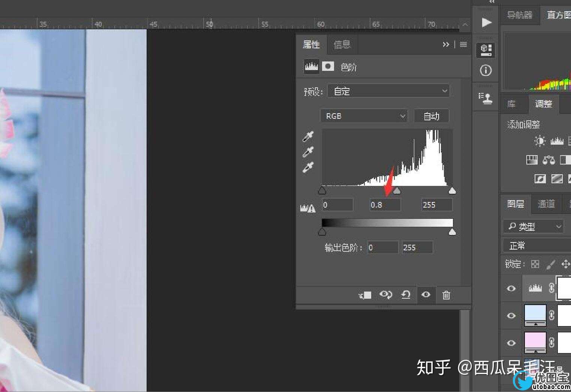This screenshot has height=392, width=571.
Task: Switch to the 图层 tab
Action: 516,204
